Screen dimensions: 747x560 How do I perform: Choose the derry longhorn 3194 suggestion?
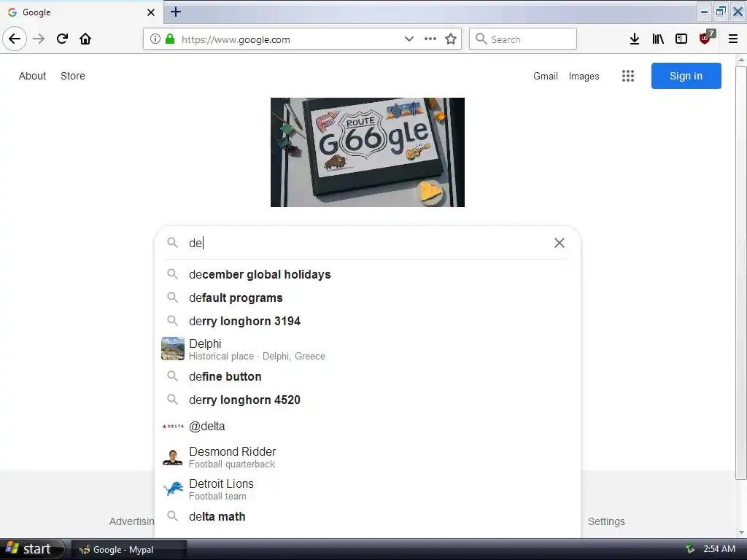pos(368,321)
